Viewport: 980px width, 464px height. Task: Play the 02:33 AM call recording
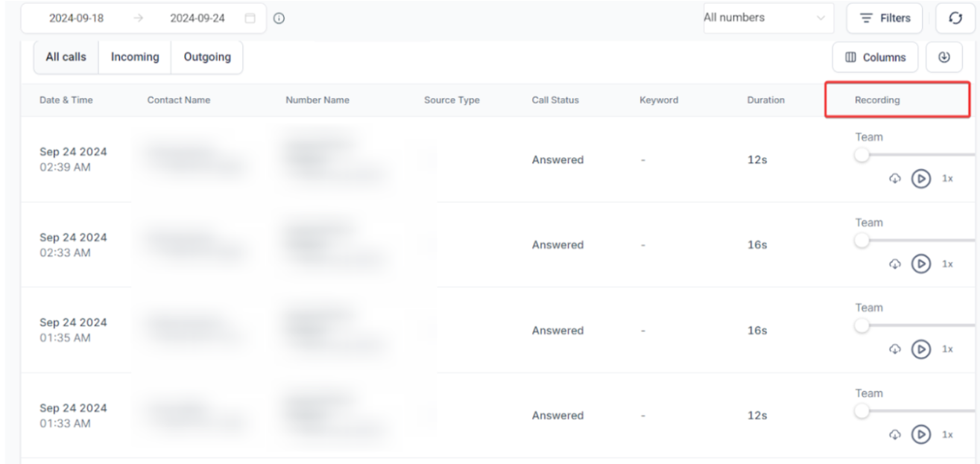pyautogui.click(x=922, y=264)
